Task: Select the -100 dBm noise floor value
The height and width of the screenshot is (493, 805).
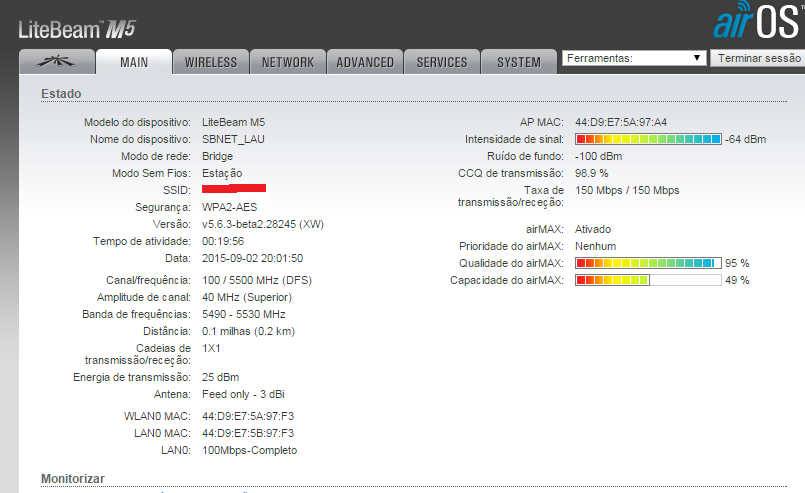Action: pyautogui.click(x=599, y=156)
